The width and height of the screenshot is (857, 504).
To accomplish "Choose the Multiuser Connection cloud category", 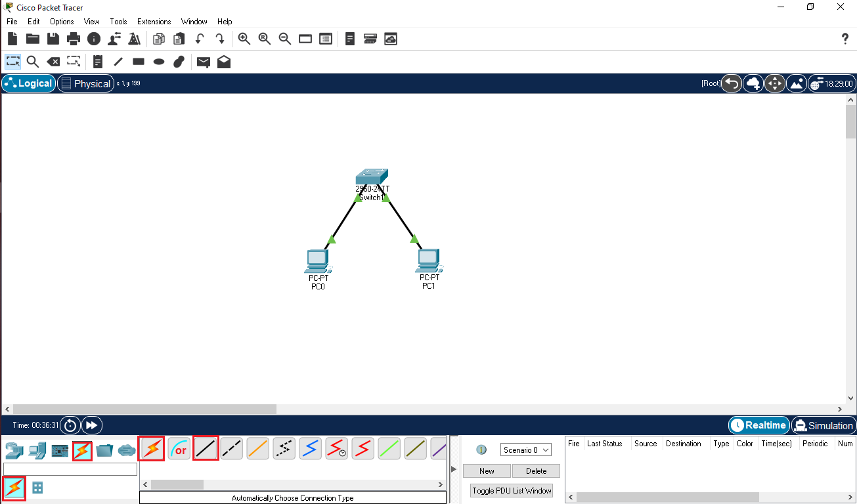I will (x=127, y=450).
